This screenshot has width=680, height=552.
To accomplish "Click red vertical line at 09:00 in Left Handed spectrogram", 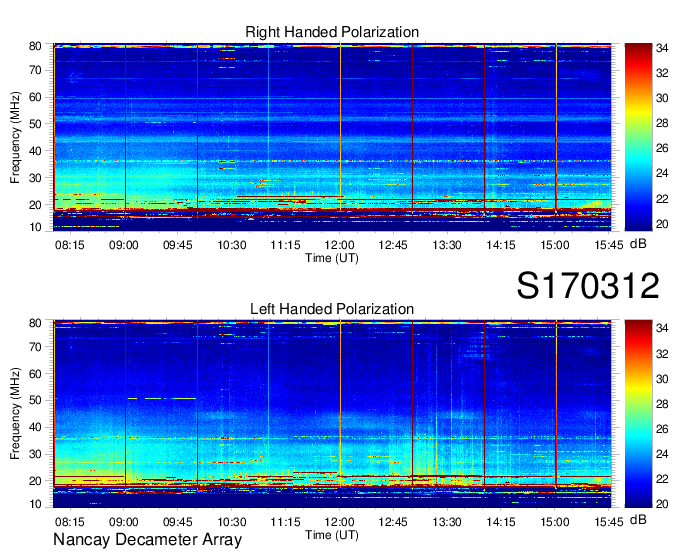I will coord(125,403).
